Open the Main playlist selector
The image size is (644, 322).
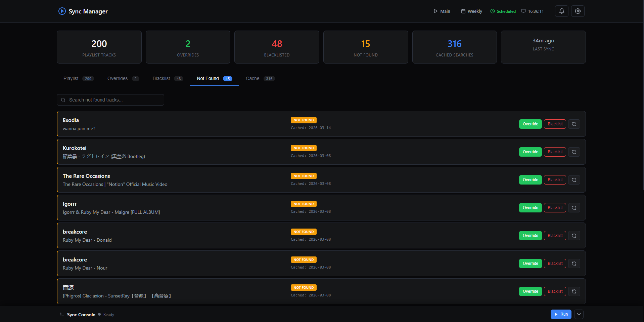pyautogui.click(x=442, y=11)
